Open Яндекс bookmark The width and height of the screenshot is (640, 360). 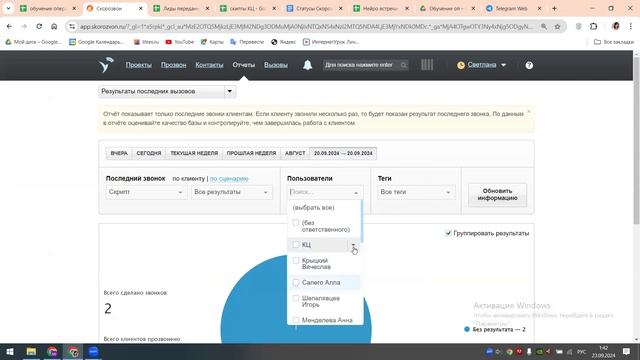coord(284,42)
